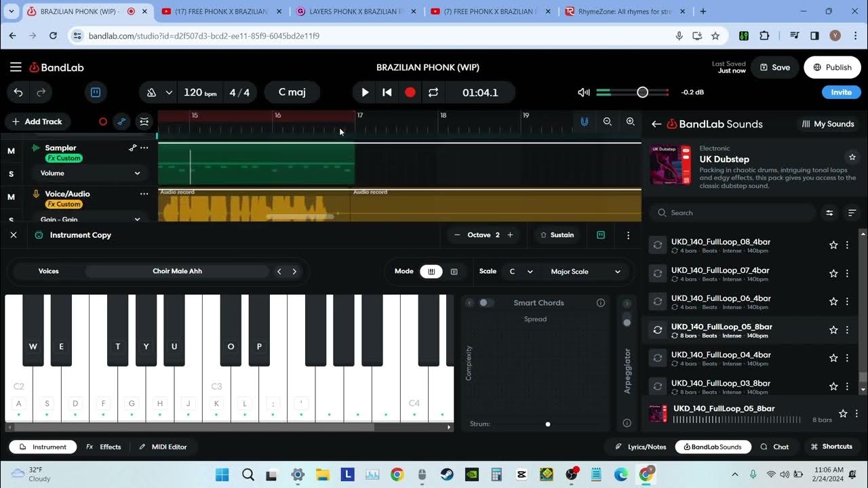Search BandLab Sounds

(734, 213)
